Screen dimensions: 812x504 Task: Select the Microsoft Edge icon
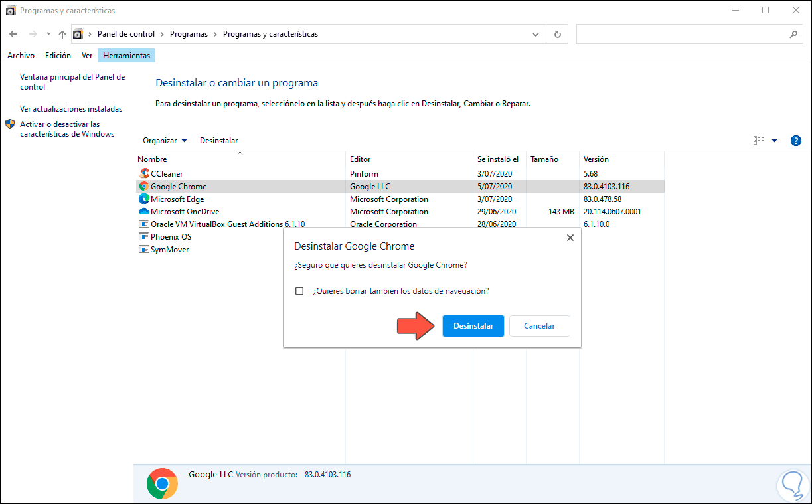click(x=143, y=199)
